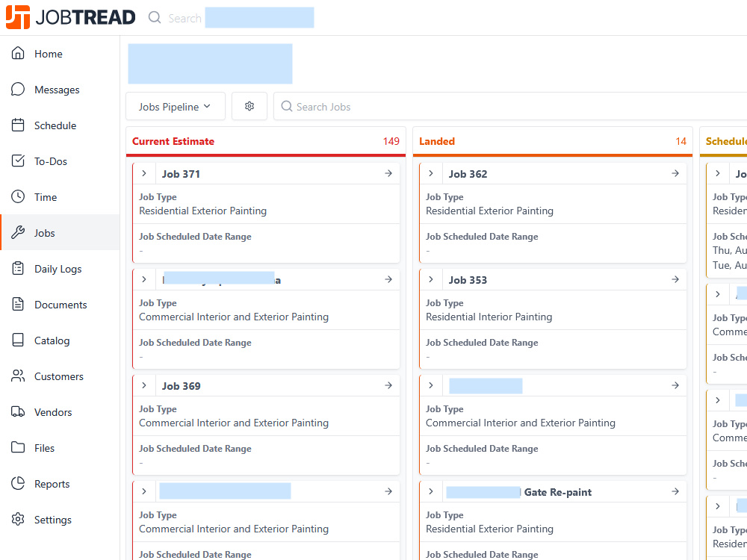747x560 pixels.
Task: Click the Daily Logs clipboard icon
Action: (18, 269)
